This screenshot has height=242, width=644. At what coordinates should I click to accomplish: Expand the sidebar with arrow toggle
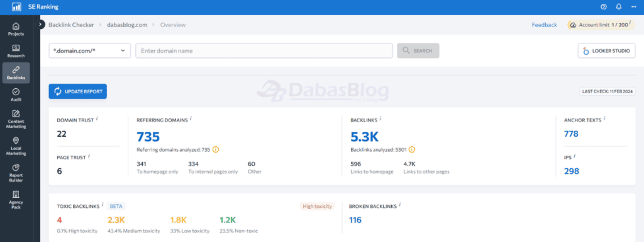[41, 25]
